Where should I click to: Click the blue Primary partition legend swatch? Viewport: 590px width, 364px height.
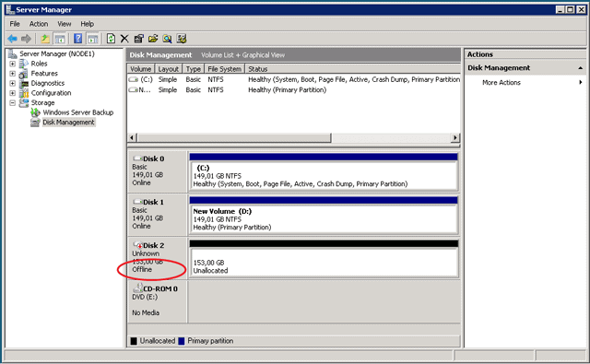182,341
